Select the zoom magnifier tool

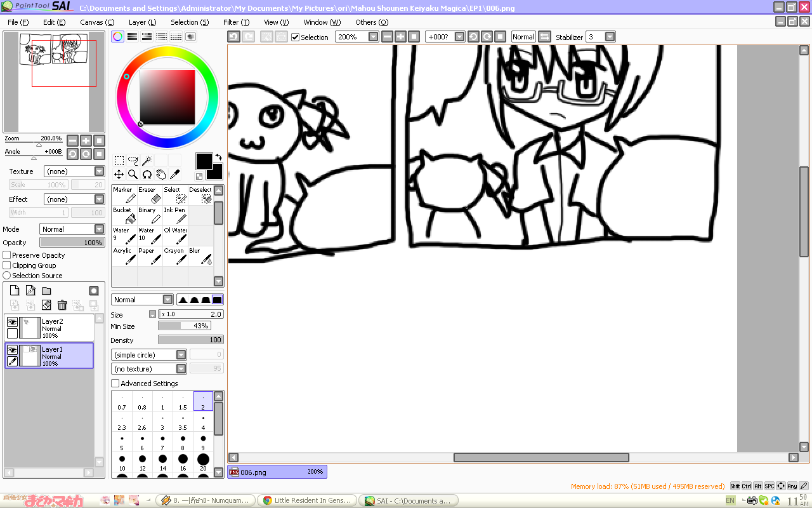tap(133, 174)
